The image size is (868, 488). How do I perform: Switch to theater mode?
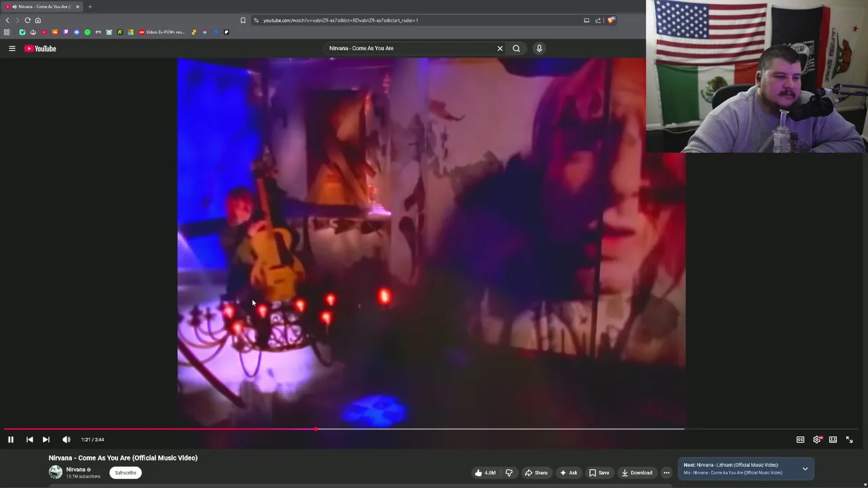pos(833,439)
